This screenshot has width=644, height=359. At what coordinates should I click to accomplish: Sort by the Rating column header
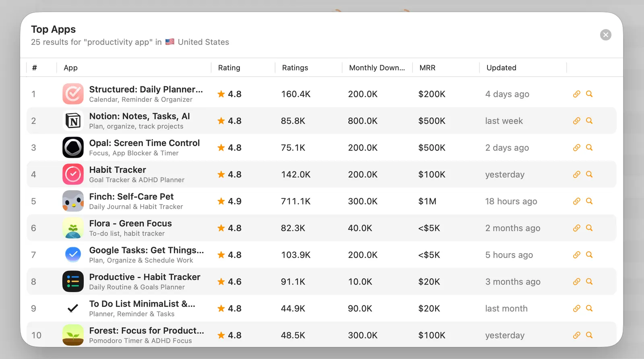click(x=229, y=68)
